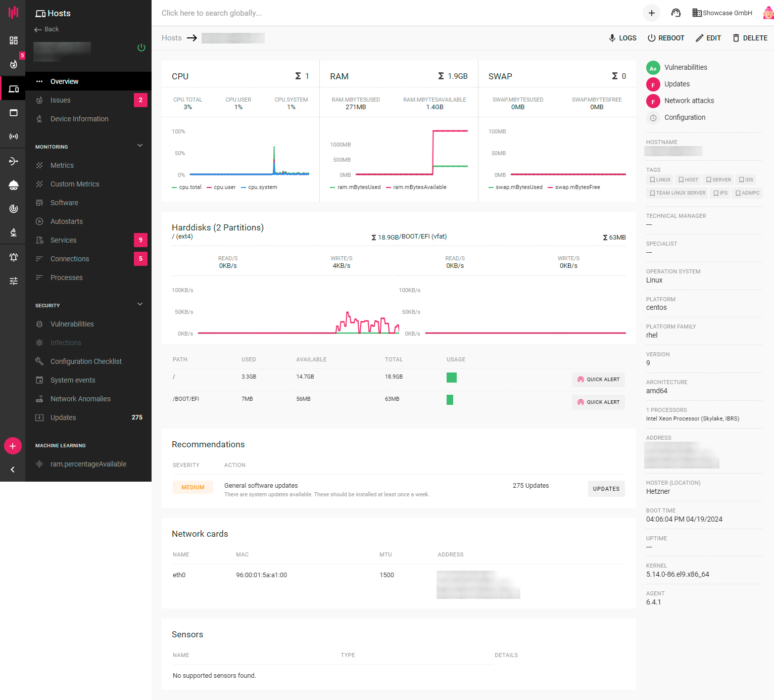The image size is (774, 700).
Task: Click the host power status icon
Action: point(141,48)
